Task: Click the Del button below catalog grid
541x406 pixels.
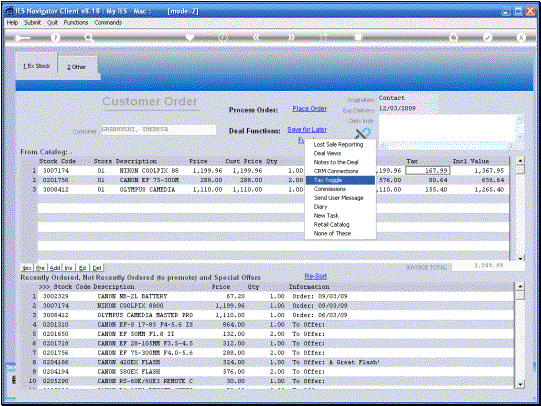Action: [97, 268]
